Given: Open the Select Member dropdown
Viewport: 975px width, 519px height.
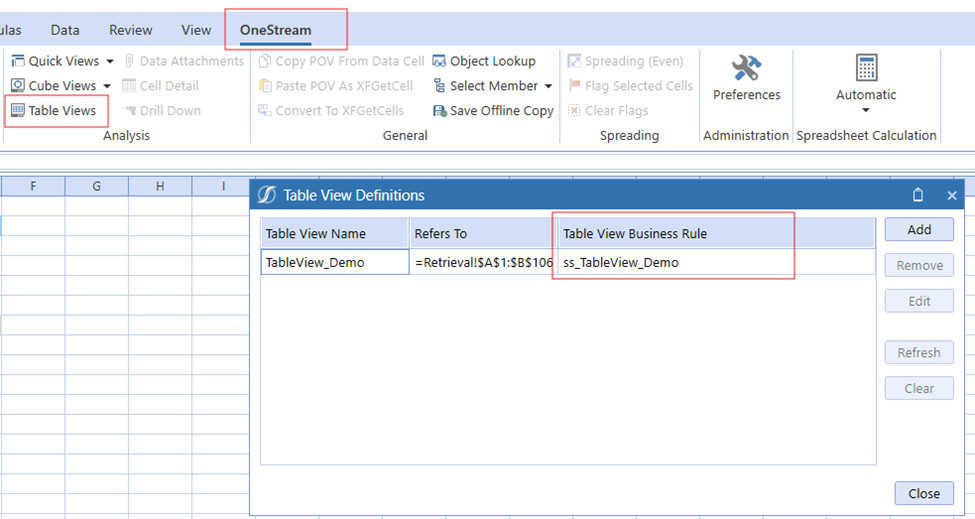Looking at the screenshot, I should click(x=548, y=87).
